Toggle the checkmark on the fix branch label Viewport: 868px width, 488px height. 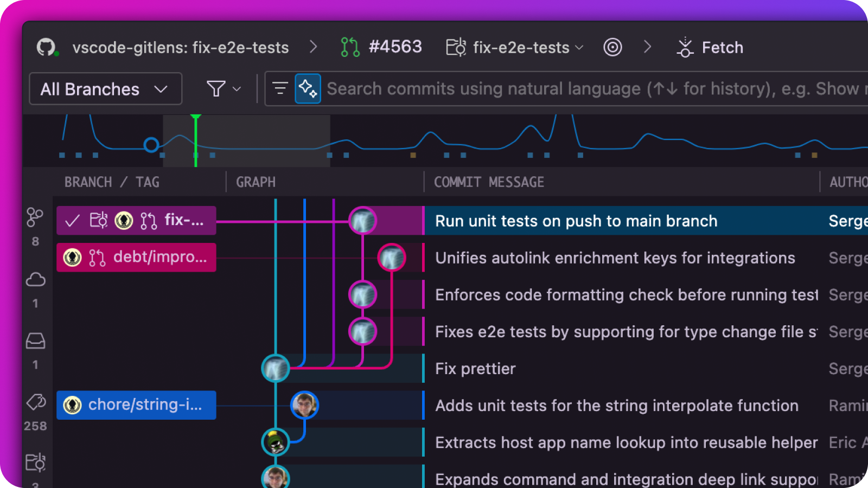71,220
